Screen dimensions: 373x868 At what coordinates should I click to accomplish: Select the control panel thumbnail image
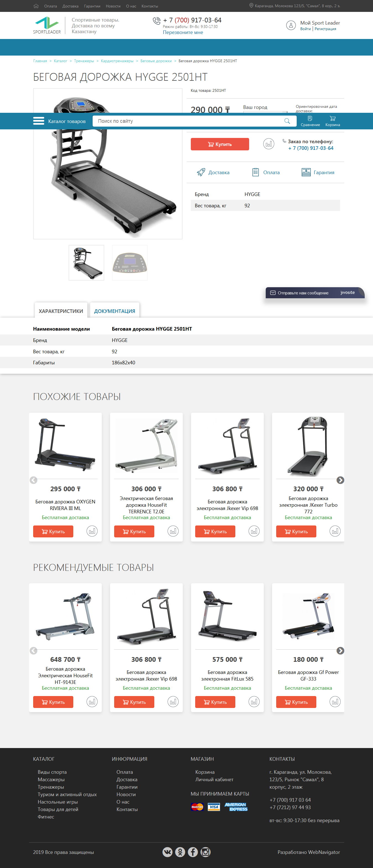click(130, 263)
